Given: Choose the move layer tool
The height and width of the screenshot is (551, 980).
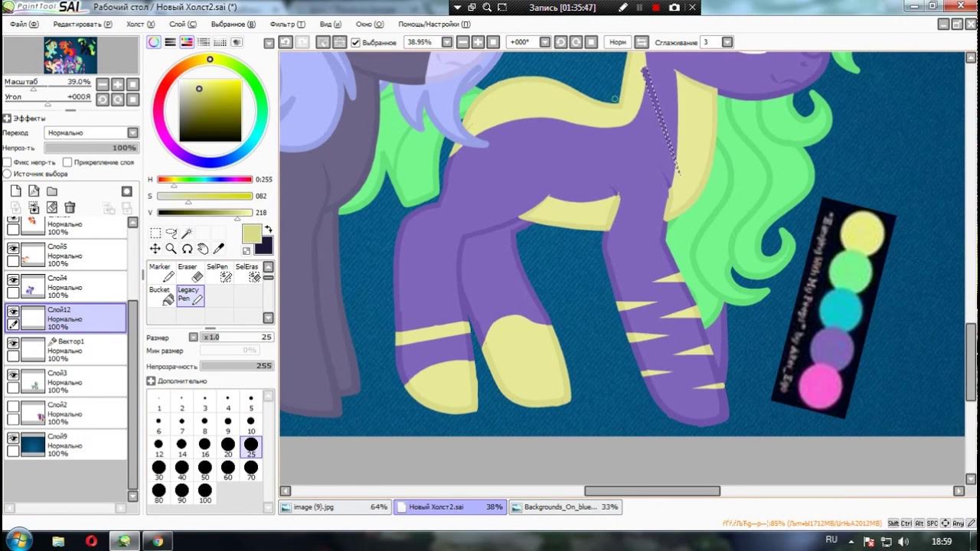Looking at the screenshot, I should (x=155, y=249).
